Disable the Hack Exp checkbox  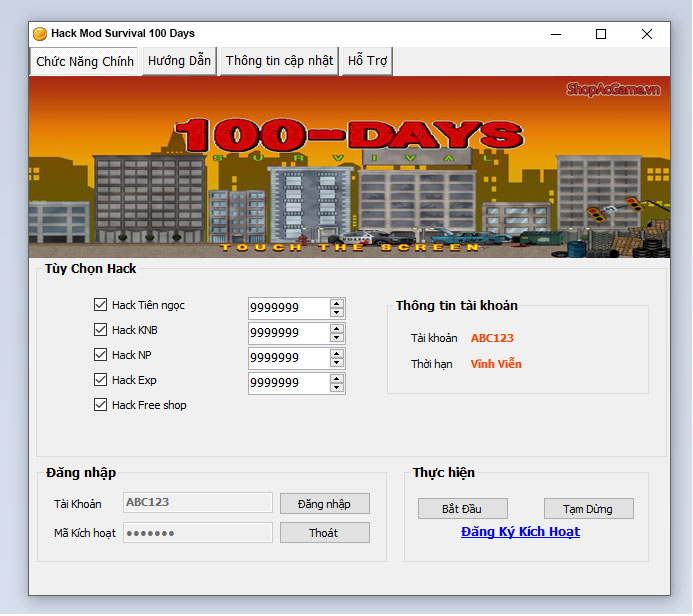point(100,380)
